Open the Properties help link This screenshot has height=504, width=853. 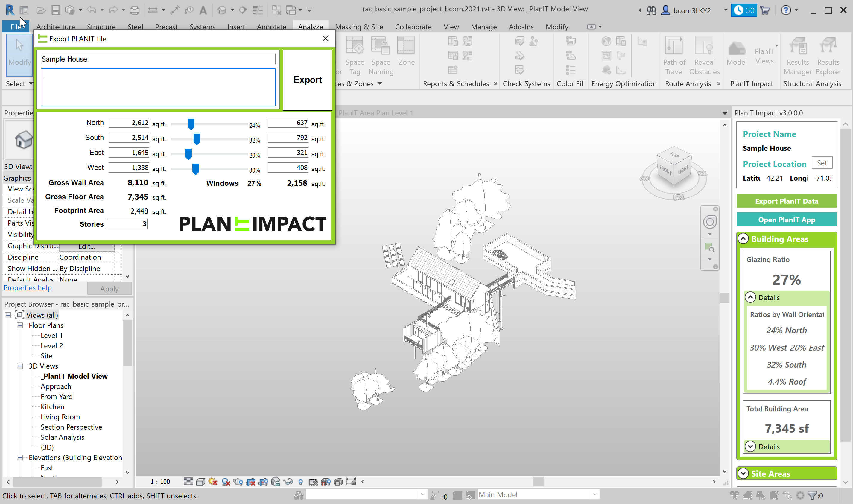pos(28,288)
